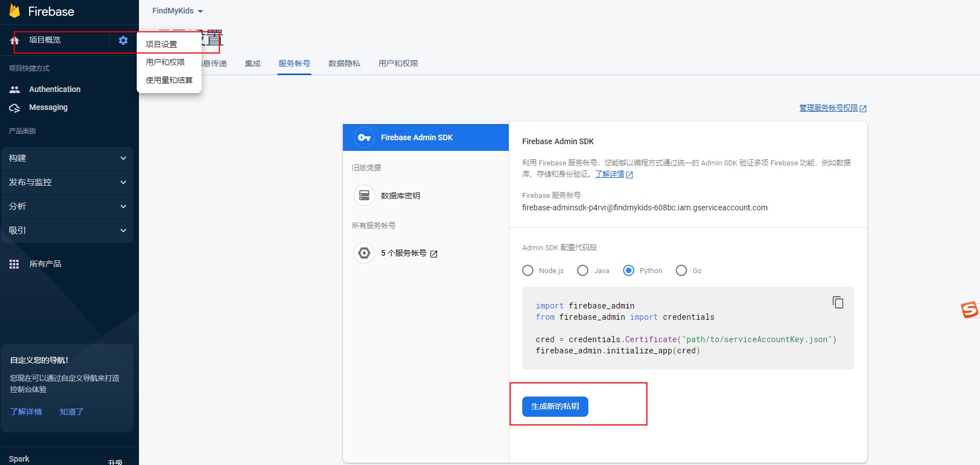Select Firebase Admin SDK list item

(x=426, y=137)
